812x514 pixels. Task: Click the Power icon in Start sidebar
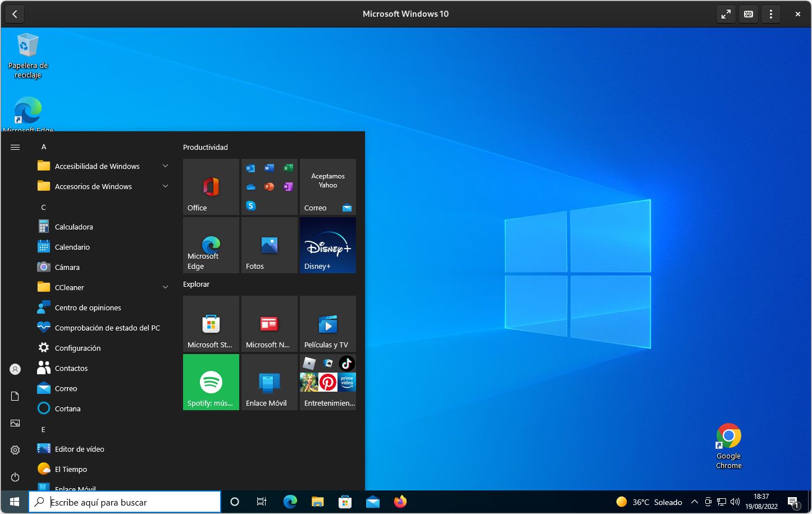(x=15, y=477)
